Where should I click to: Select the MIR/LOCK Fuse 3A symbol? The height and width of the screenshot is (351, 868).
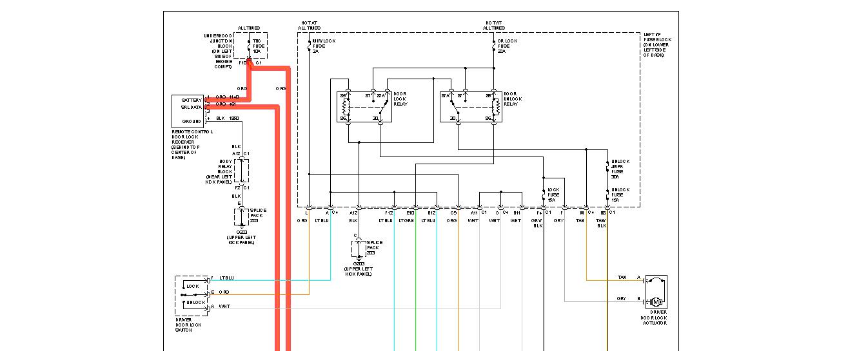[310, 44]
